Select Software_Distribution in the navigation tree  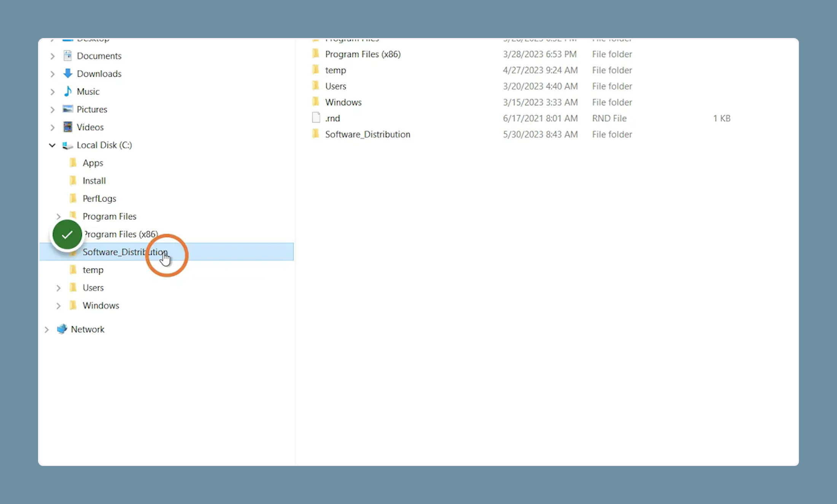click(x=167, y=252)
